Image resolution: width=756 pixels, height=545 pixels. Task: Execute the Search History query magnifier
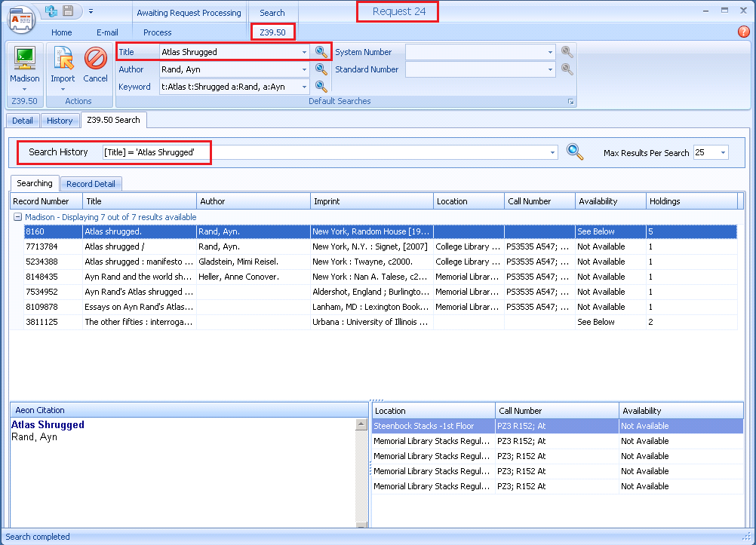point(575,152)
